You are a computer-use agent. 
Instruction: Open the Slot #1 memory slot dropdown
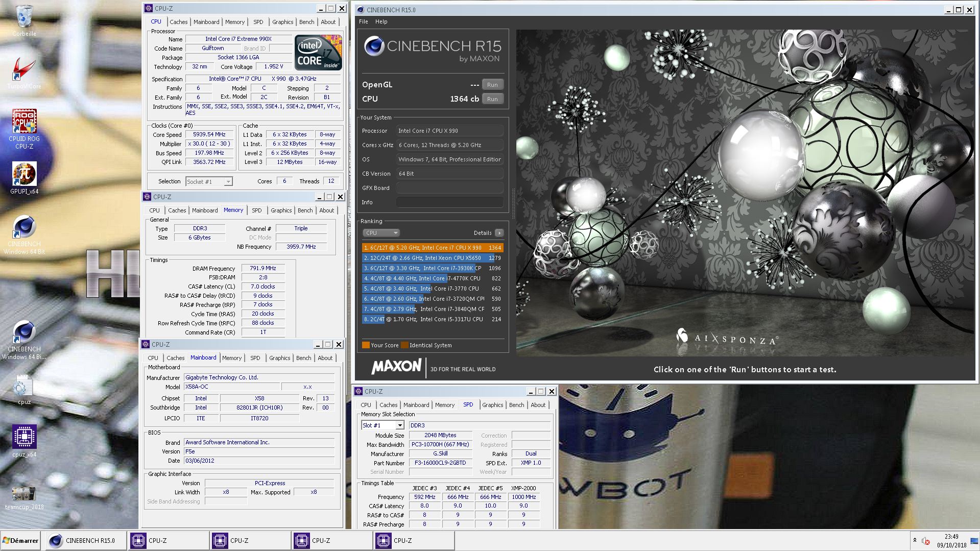pyautogui.click(x=383, y=425)
